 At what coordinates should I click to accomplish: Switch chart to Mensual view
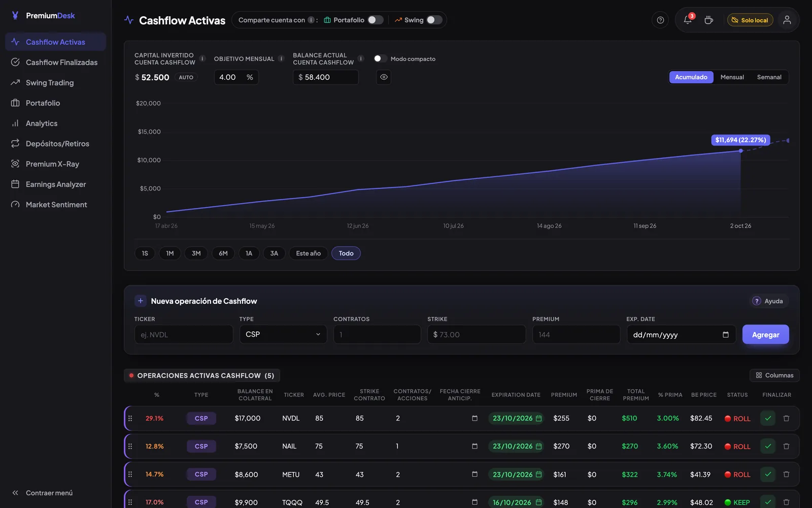click(732, 77)
